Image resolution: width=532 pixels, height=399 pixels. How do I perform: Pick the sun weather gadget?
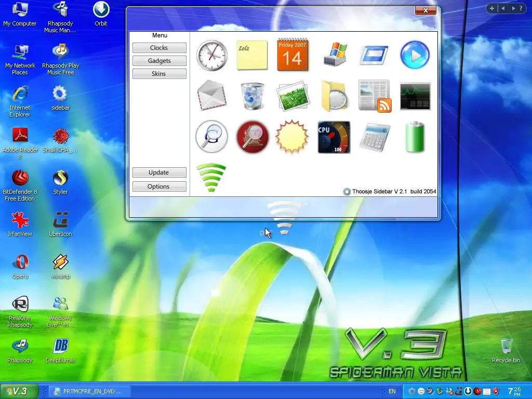[x=292, y=137]
